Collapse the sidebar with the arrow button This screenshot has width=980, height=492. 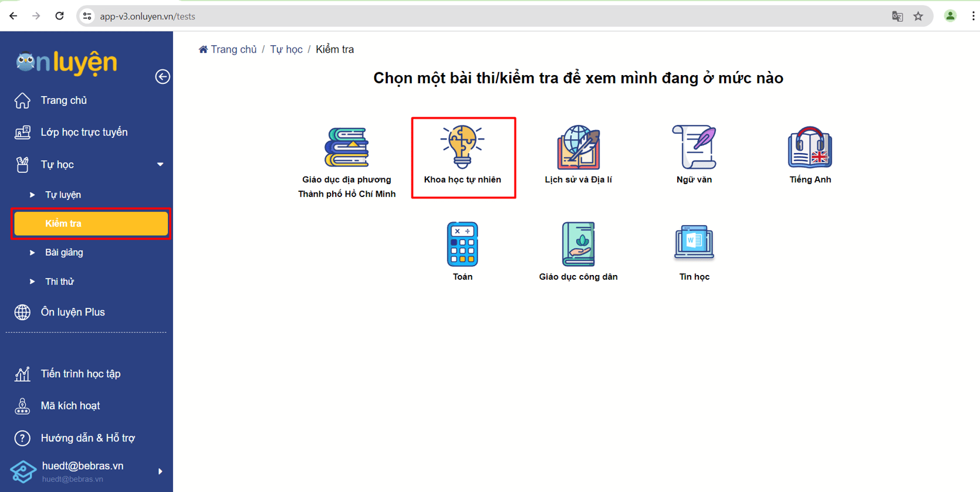click(x=163, y=77)
